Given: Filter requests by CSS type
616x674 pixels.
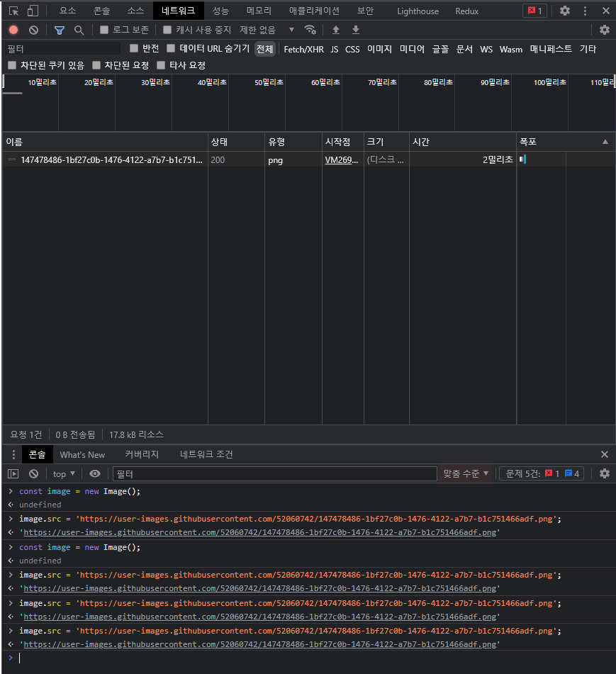Looking at the screenshot, I should [x=352, y=49].
